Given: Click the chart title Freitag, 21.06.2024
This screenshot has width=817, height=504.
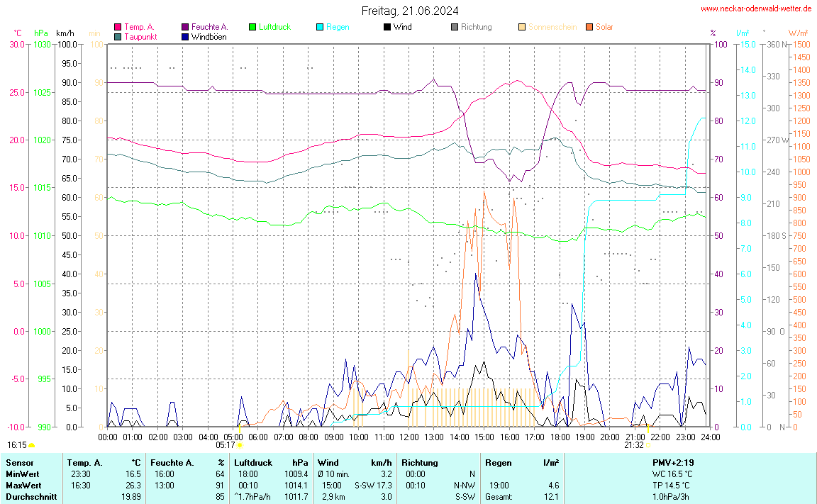Looking at the screenshot, I should coord(409,11).
